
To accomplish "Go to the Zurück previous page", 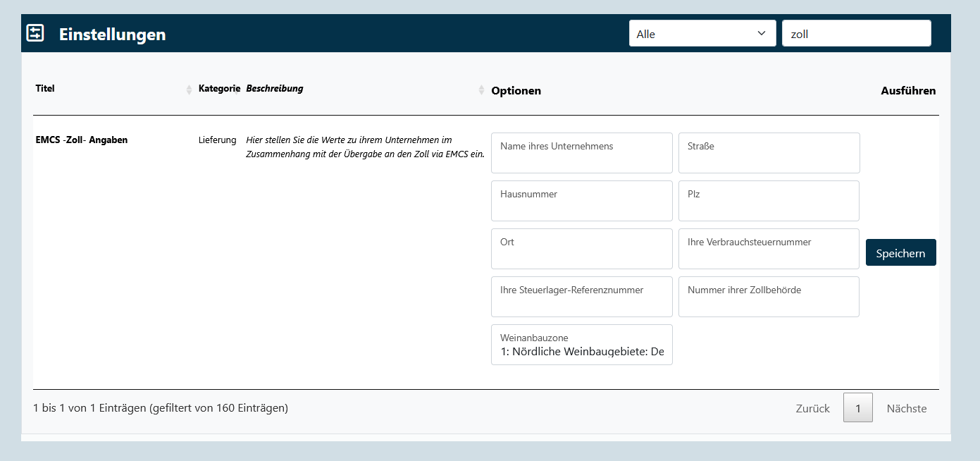I will pyautogui.click(x=812, y=408).
